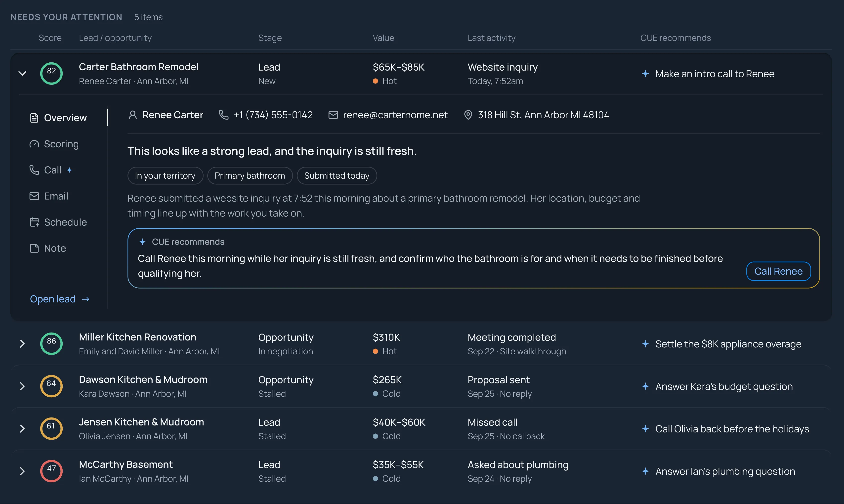Click the phone number +1 (734) 555-0142
This screenshot has width=844, height=504.
tap(273, 115)
